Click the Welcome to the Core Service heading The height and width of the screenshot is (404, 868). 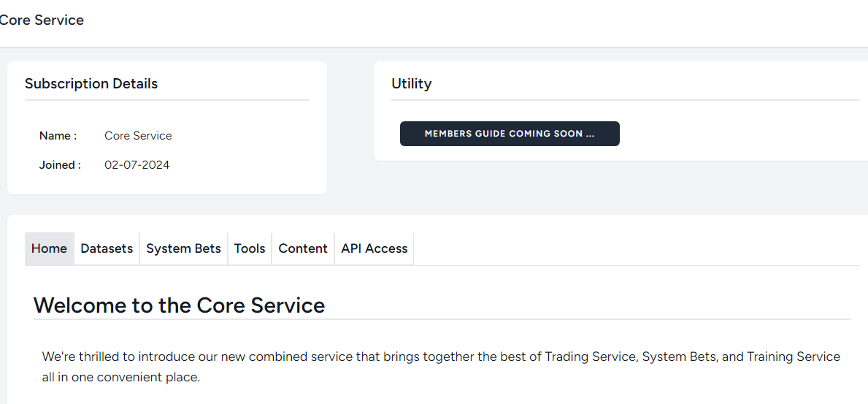[179, 305]
